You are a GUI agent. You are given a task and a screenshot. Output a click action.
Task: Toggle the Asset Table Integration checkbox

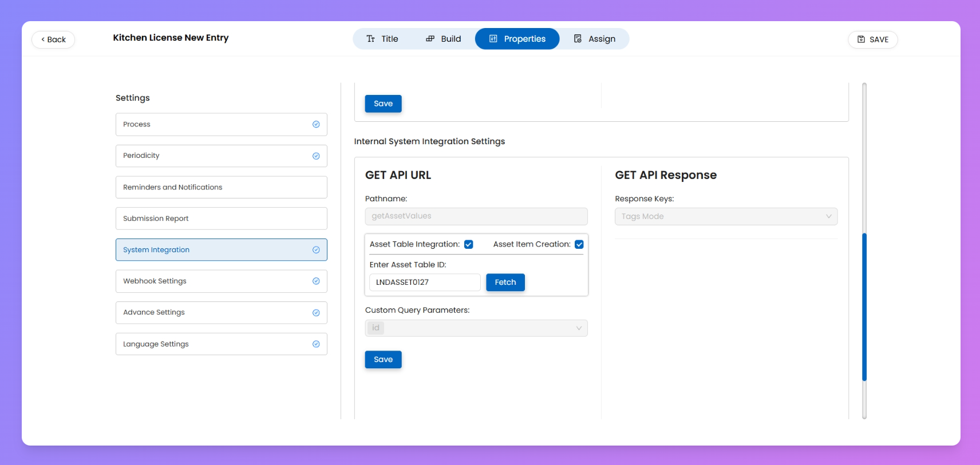469,244
